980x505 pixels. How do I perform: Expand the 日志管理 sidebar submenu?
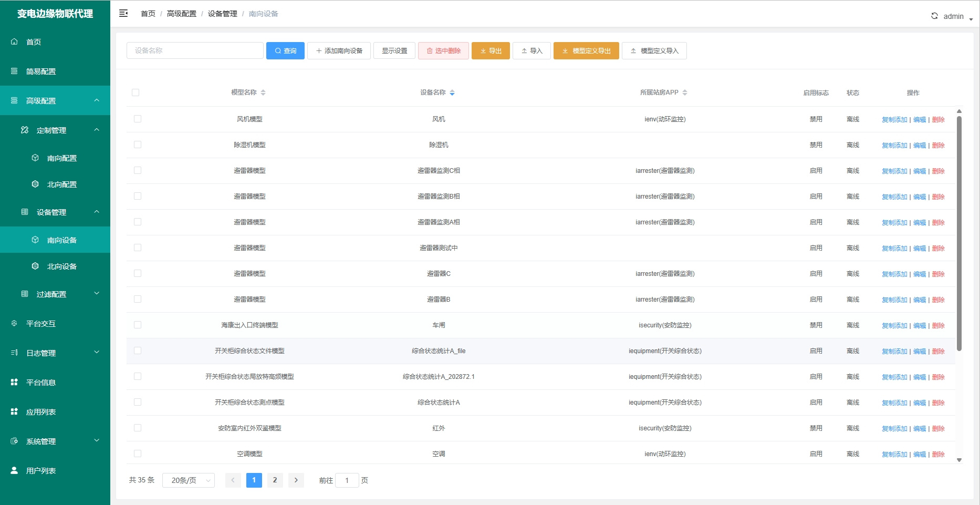(97, 352)
